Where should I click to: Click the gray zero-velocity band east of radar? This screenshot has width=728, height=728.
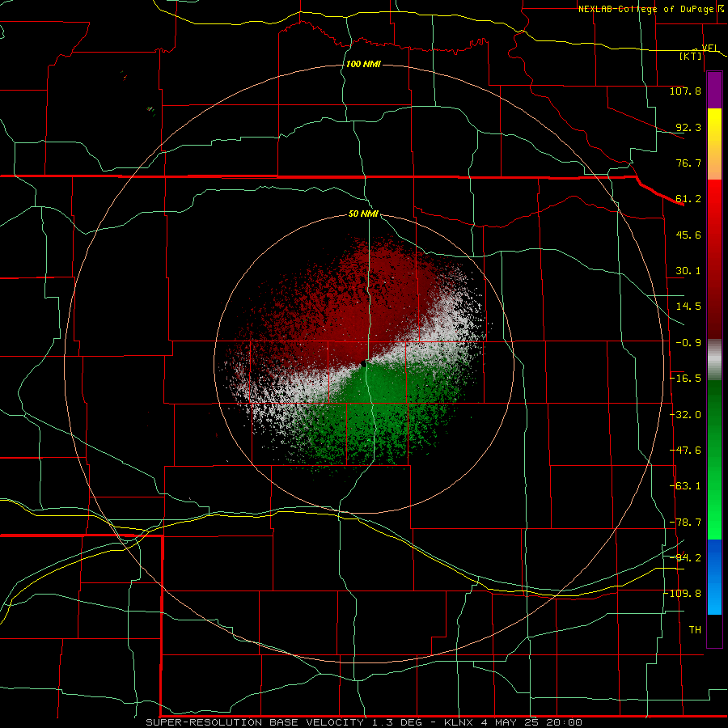tap(437, 332)
